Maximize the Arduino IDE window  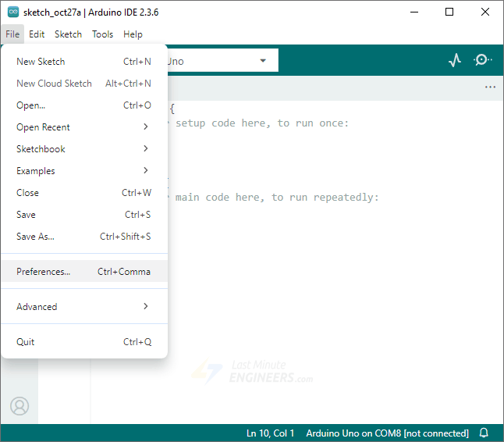coord(449,12)
